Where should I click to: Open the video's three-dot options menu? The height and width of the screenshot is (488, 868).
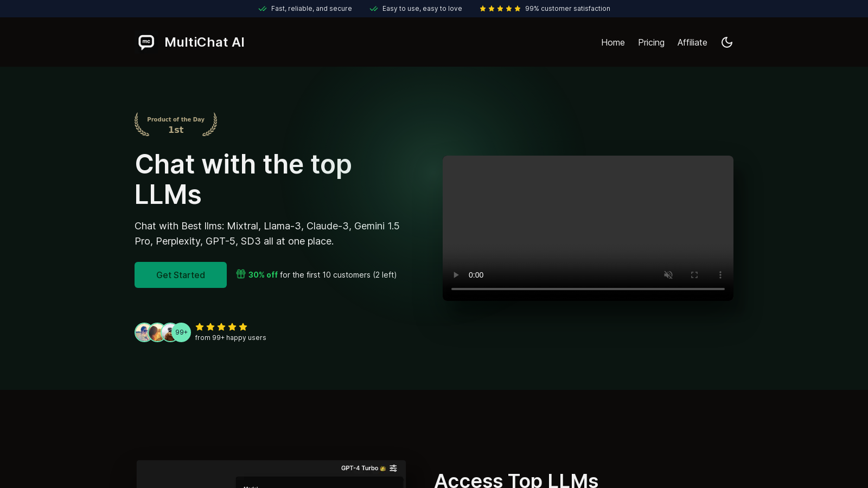click(x=720, y=275)
